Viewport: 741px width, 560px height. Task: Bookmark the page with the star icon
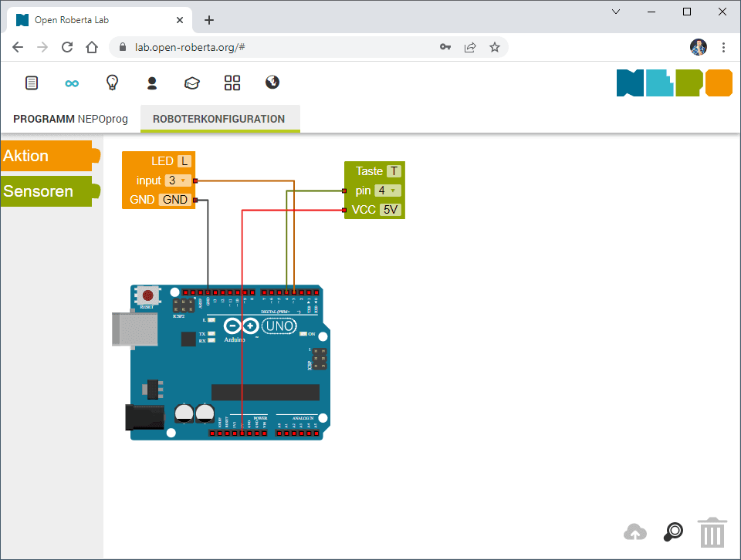[x=495, y=47]
